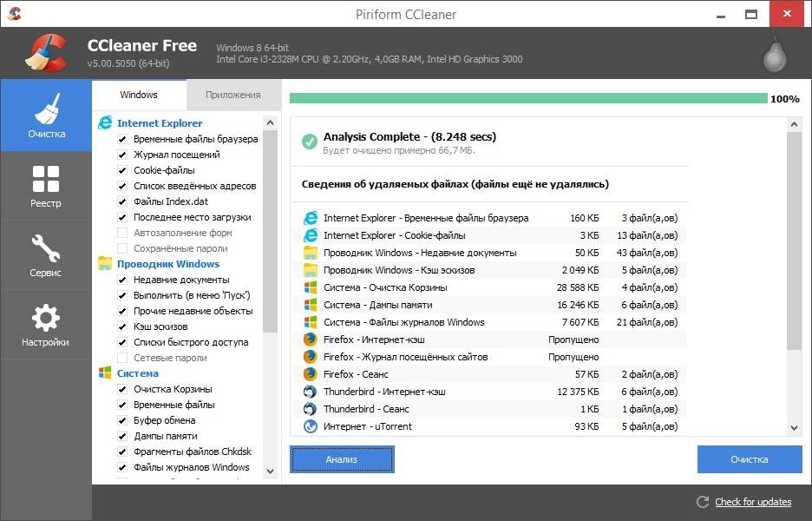The width and height of the screenshot is (812, 521).
Task: Uncheck Недавние документы in the options tree
Action: coord(122,280)
